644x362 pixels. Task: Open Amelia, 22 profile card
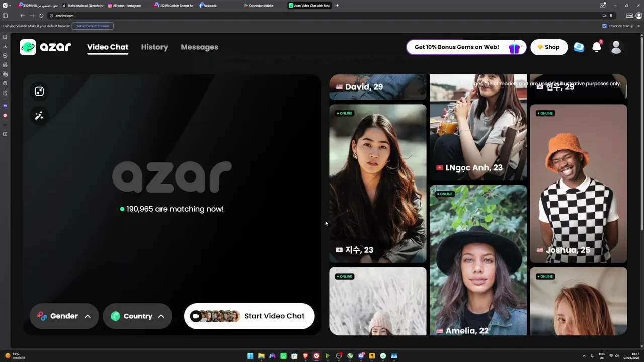point(478,260)
